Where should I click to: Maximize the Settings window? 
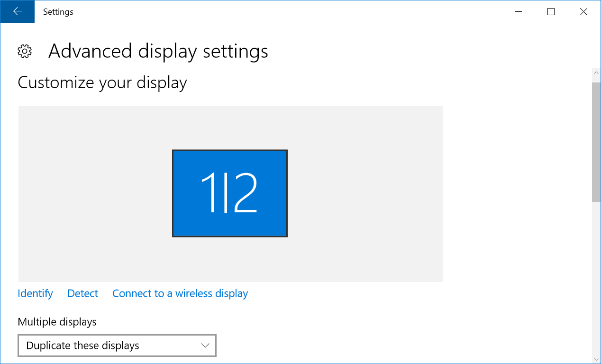(x=551, y=11)
